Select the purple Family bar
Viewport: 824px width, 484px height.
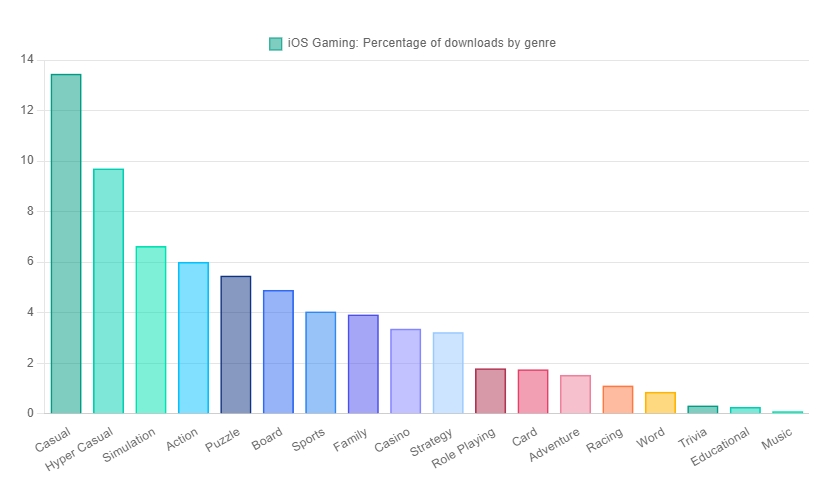tap(363, 363)
